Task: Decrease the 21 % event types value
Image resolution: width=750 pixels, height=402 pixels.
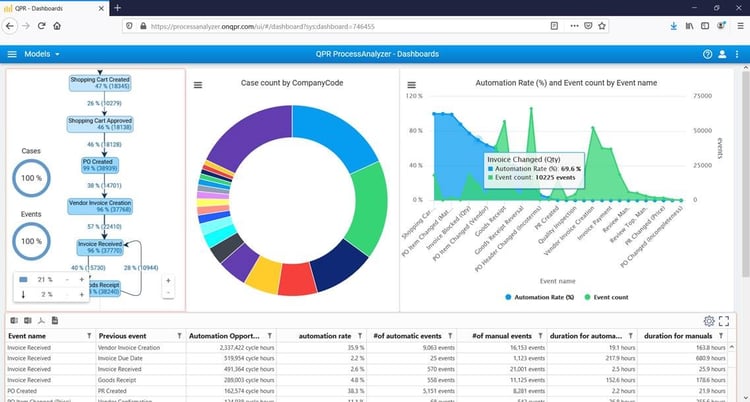Action: click(67, 279)
